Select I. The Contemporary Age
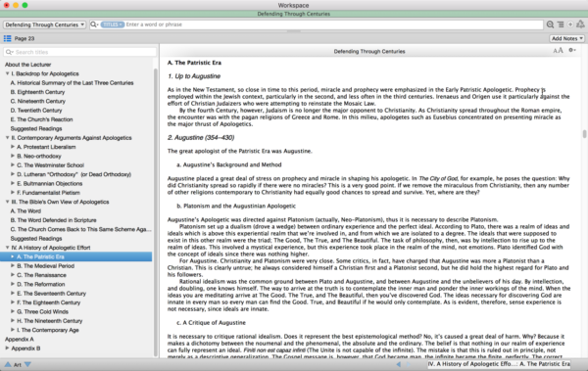Viewport: 588px width, 371px height. point(48,330)
